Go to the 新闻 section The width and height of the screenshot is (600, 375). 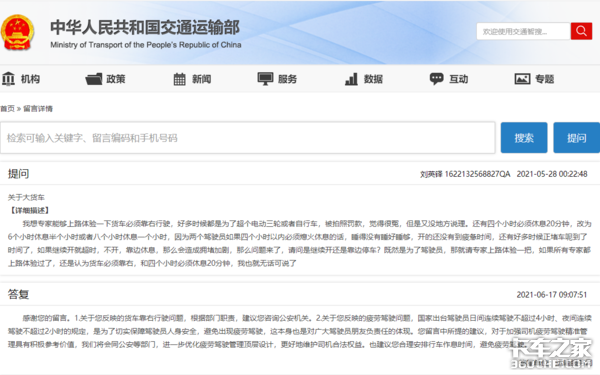pos(202,79)
